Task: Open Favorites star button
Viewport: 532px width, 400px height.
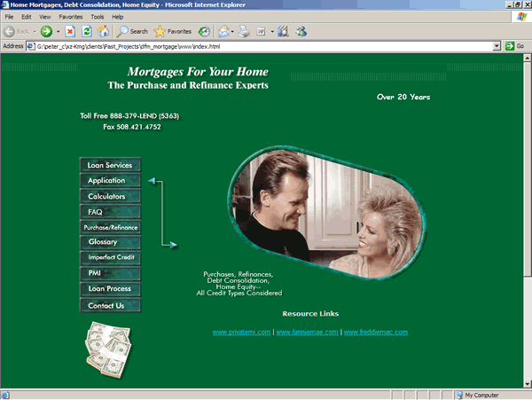Action: coord(173,32)
